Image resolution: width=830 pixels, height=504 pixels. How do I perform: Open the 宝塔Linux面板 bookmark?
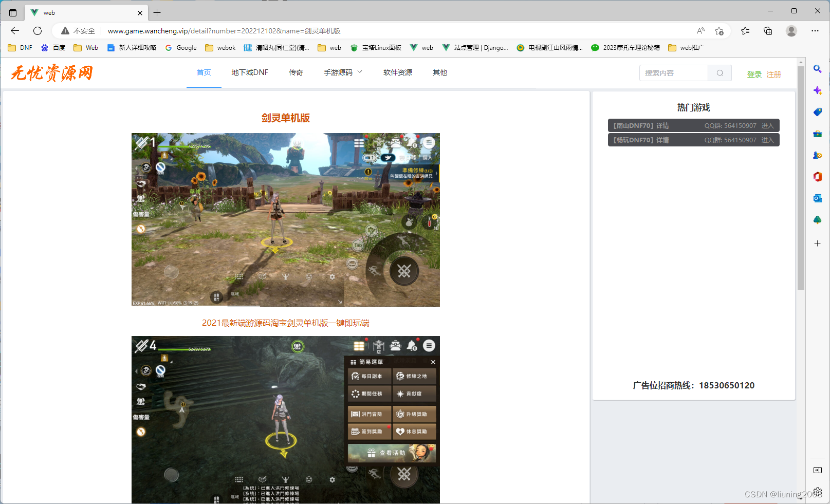(x=376, y=48)
